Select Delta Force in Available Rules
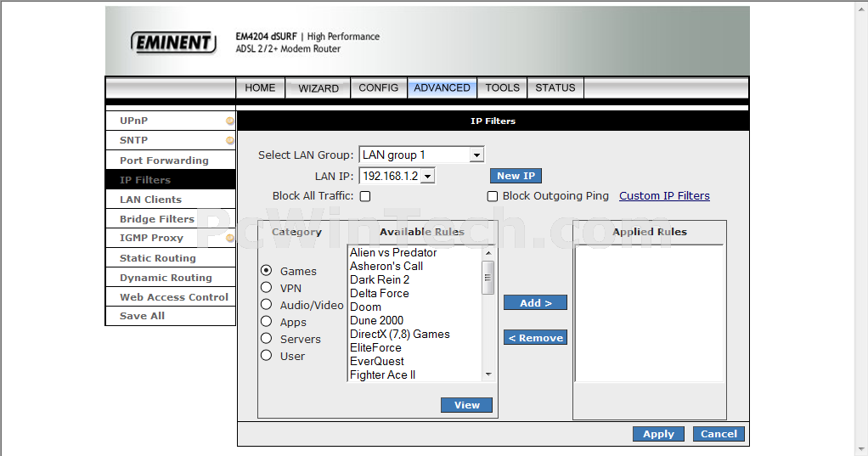The image size is (868, 456). pyautogui.click(x=415, y=293)
